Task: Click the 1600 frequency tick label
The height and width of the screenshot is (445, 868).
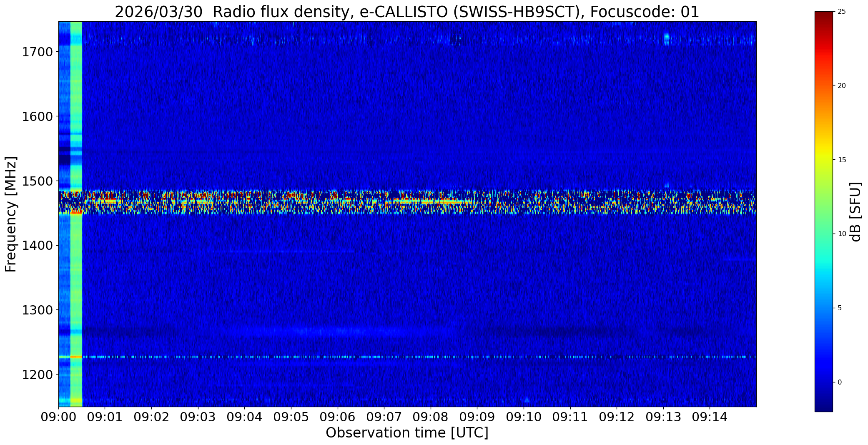Action: [37, 116]
